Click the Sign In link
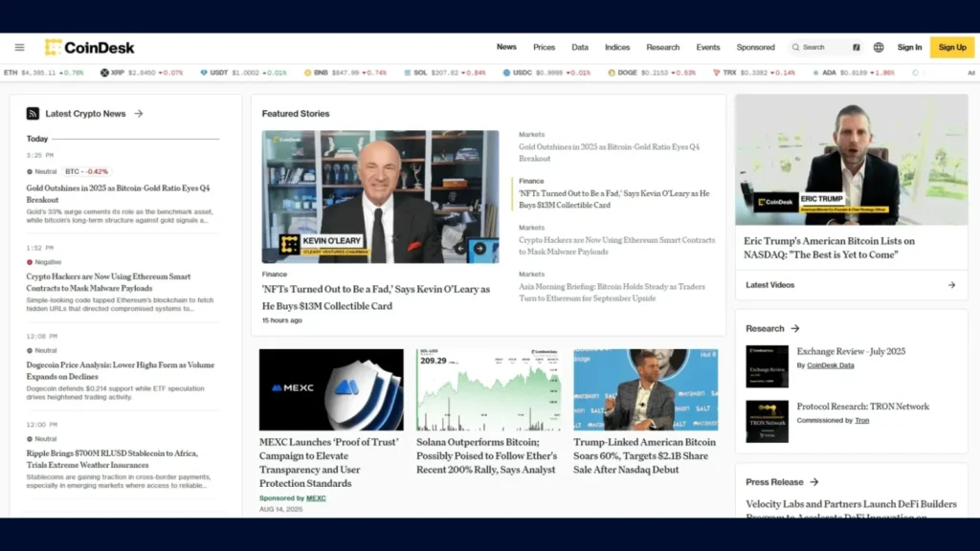The image size is (980, 551). pyautogui.click(x=909, y=48)
